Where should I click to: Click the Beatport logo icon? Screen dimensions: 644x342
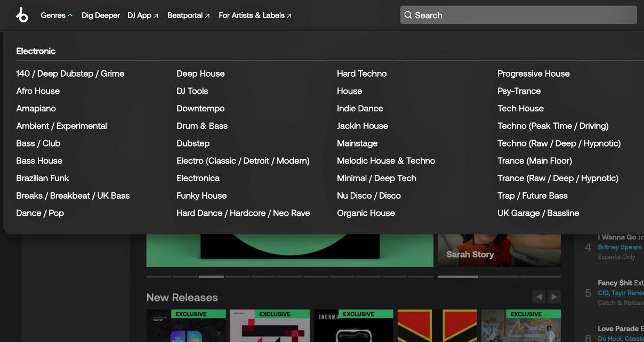tap(22, 15)
